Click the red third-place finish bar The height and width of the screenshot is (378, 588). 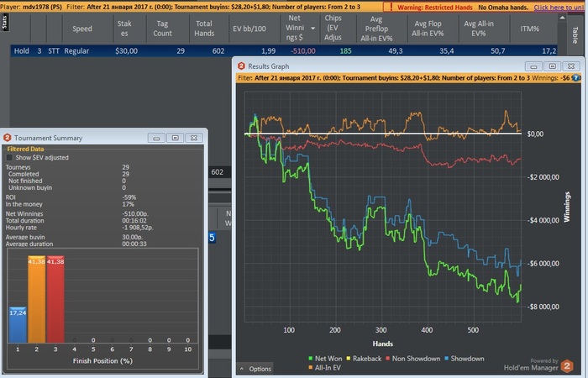coord(55,299)
